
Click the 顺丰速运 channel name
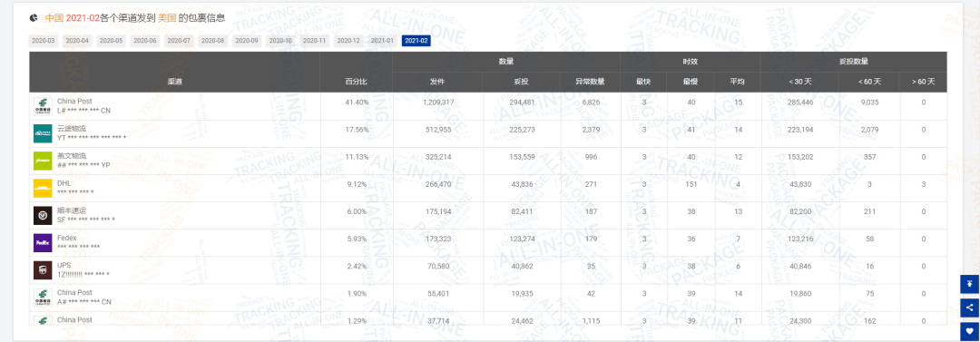(x=72, y=210)
